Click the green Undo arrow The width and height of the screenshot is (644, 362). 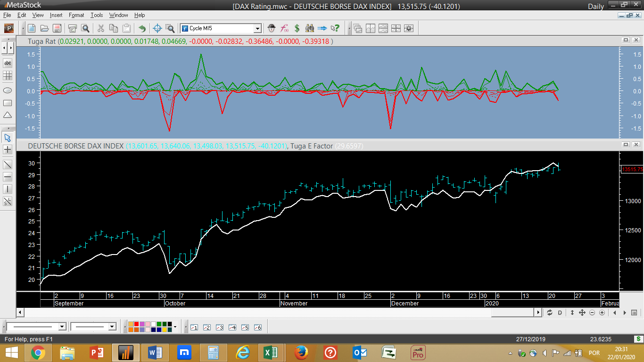pyautogui.click(x=142, y=28)
